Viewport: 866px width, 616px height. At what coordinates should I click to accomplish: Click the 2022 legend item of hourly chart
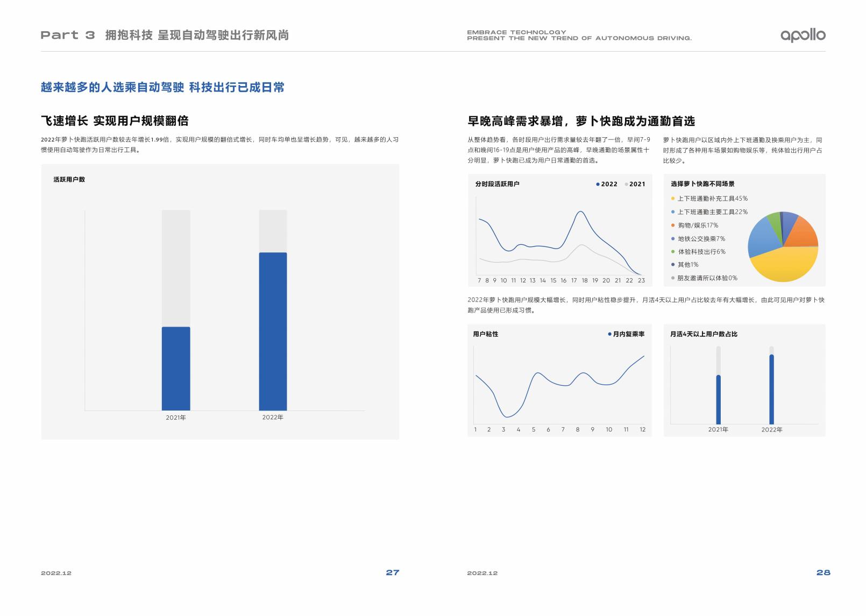click(x=607, y=184)
